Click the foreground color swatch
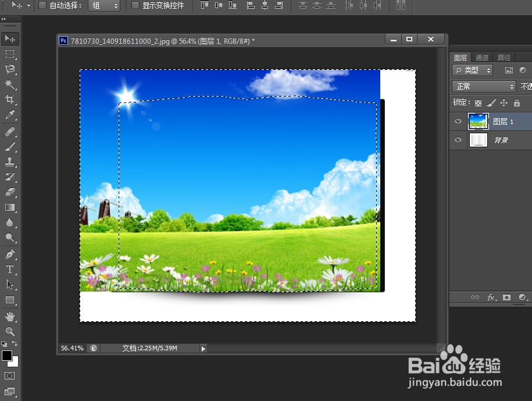This screenshot has width=532, height=401. (6, 356)
